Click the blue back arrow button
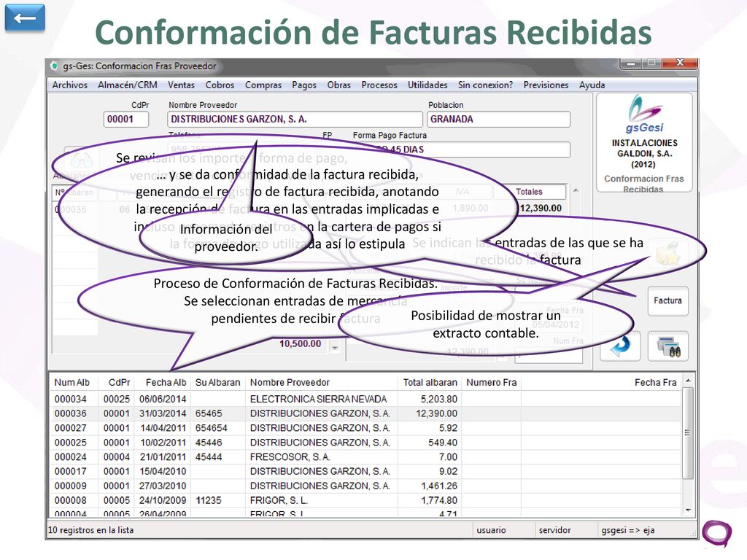 [x=25, y=18]
